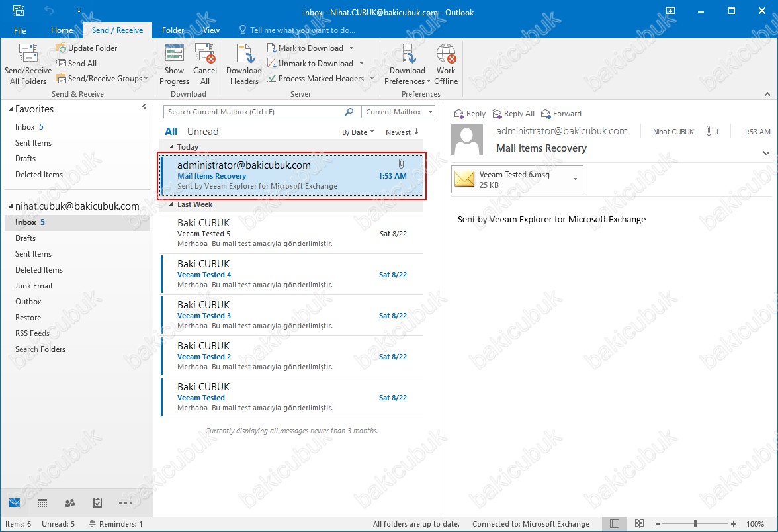Open the Mail navigation icon
Screen dimensions: 778x532
[15, 503]
